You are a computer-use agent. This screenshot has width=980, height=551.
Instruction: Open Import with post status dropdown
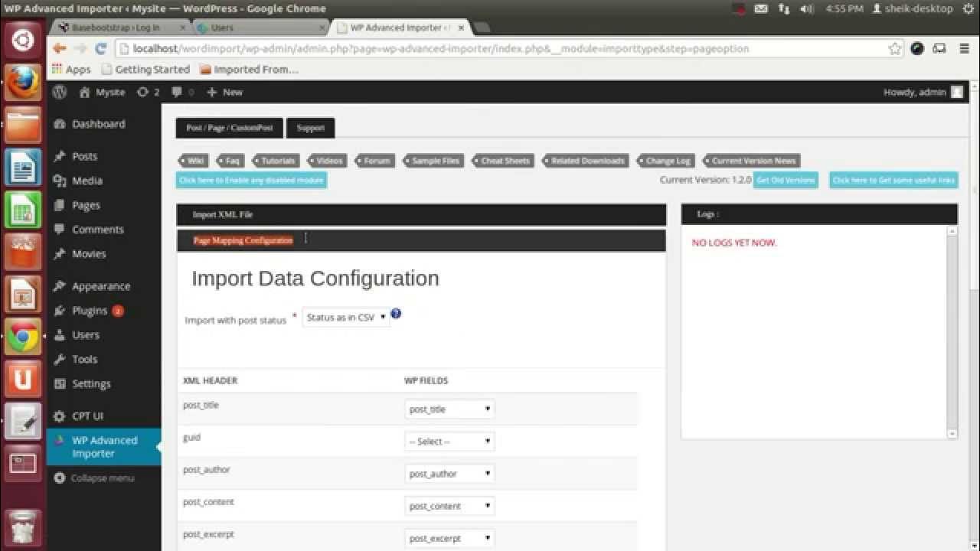point(346,317)
